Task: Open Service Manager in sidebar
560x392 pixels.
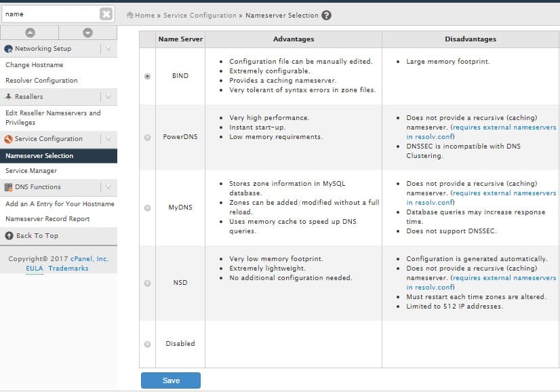Action: coord(31,171)
